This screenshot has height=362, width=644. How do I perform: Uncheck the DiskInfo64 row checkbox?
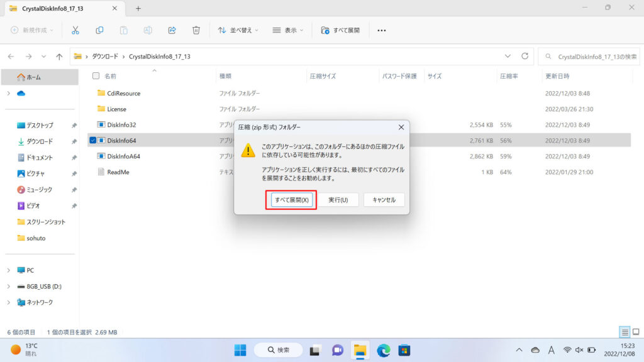93,140
